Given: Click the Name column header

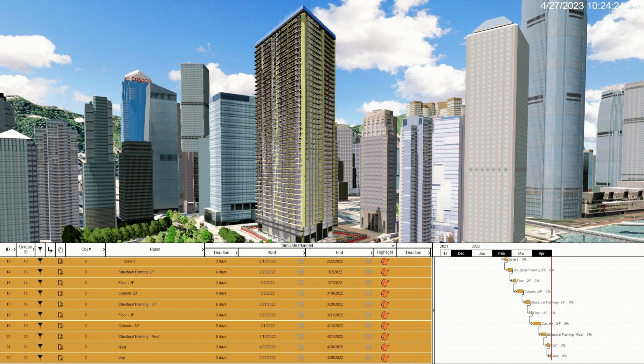Looking at the screenshot, I should click(155, 250).
